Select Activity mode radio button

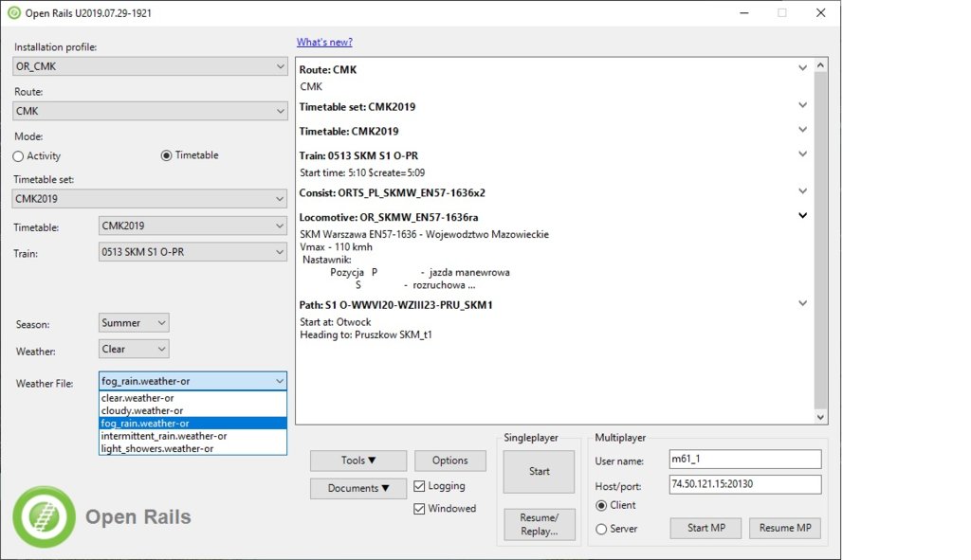click(19, 156)
